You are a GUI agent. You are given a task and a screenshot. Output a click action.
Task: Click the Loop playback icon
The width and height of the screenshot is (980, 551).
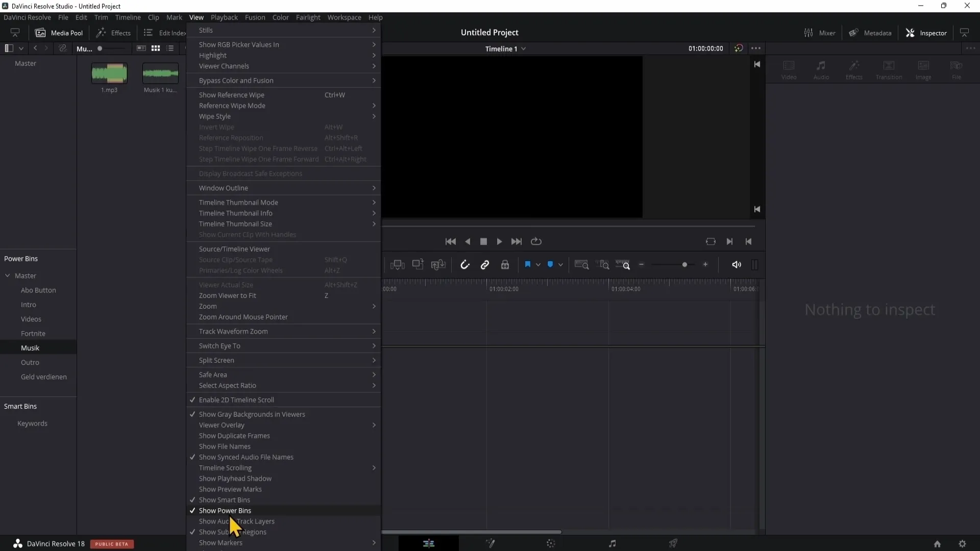pyautogui.click(x=536, y=241)
